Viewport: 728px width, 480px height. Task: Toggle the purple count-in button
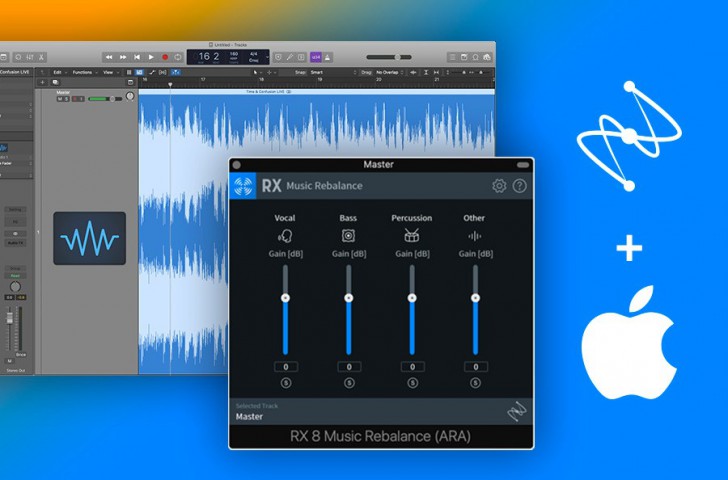click(316, 57)
